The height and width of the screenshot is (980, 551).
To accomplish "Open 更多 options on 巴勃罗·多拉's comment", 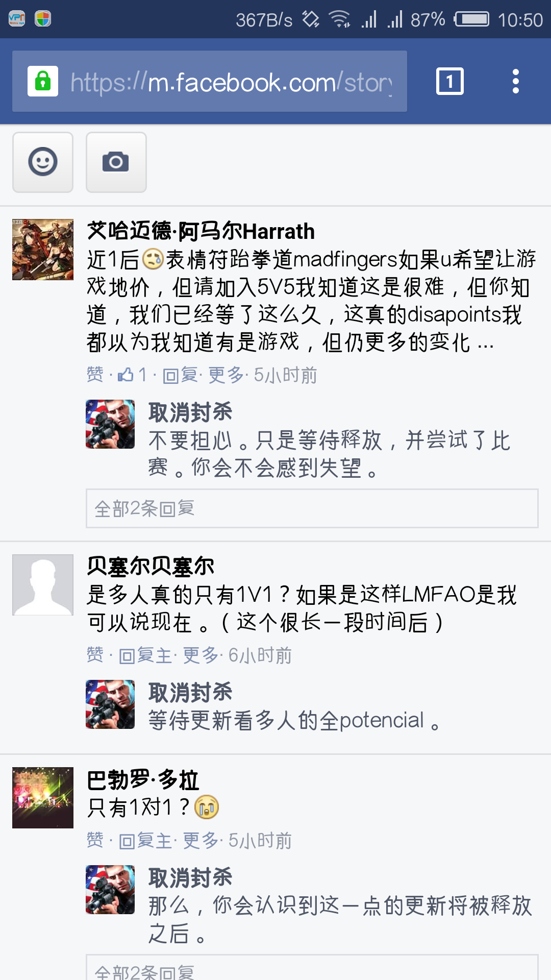I will point(201,841).
